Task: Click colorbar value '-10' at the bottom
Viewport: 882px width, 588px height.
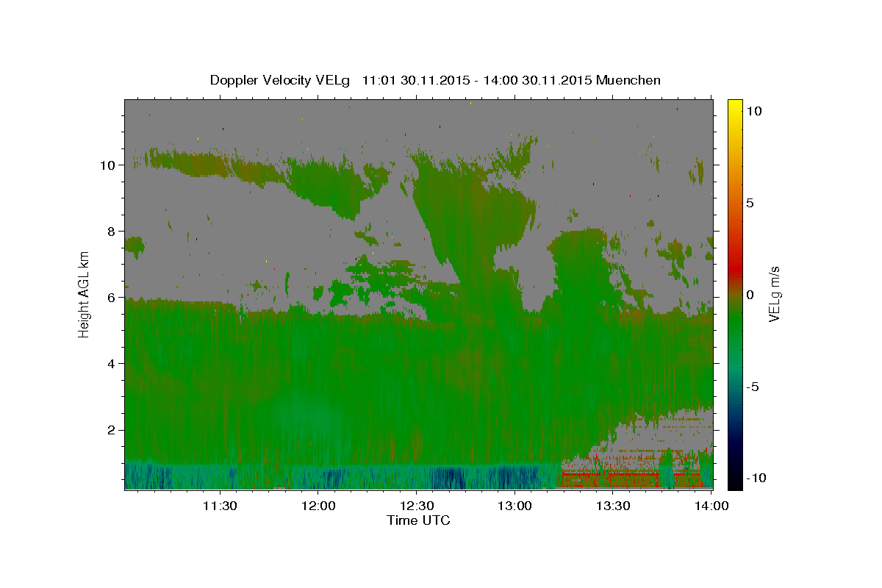Action: 756,478
